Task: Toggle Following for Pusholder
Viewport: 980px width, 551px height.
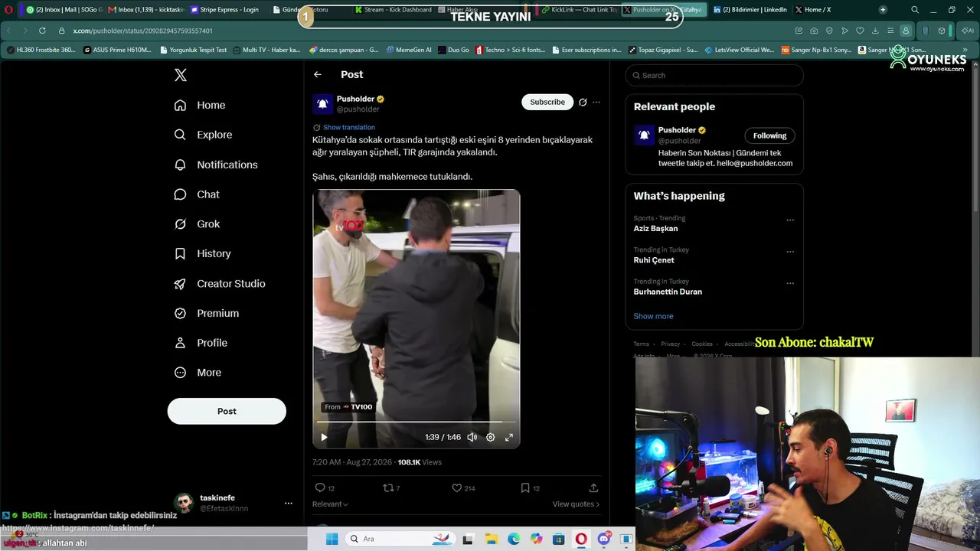Action: 769,135
